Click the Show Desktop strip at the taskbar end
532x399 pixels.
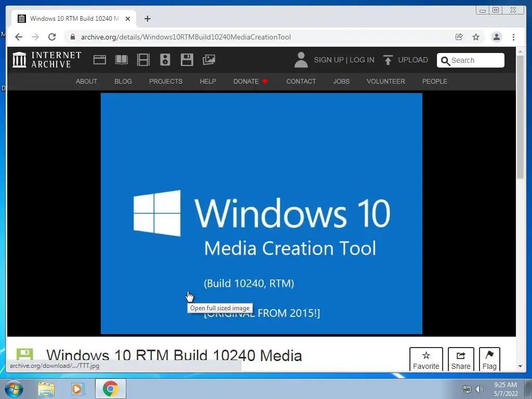tap(528, 389)
